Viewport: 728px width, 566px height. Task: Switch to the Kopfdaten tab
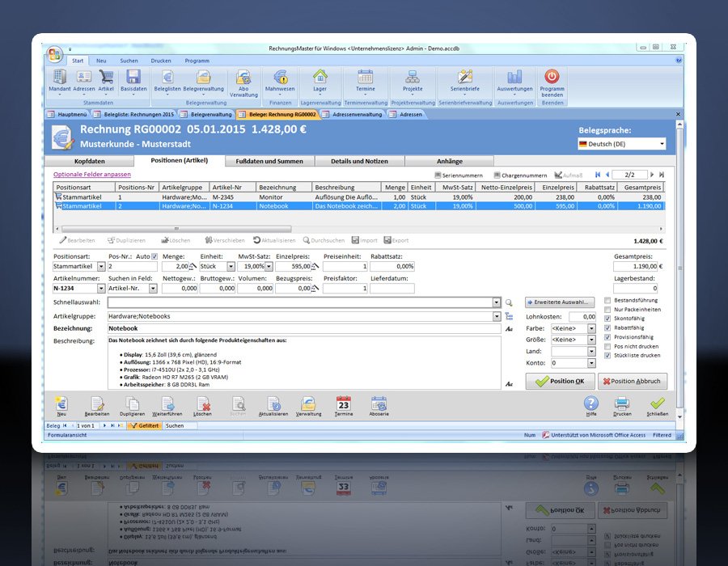[x=90, y=161]
